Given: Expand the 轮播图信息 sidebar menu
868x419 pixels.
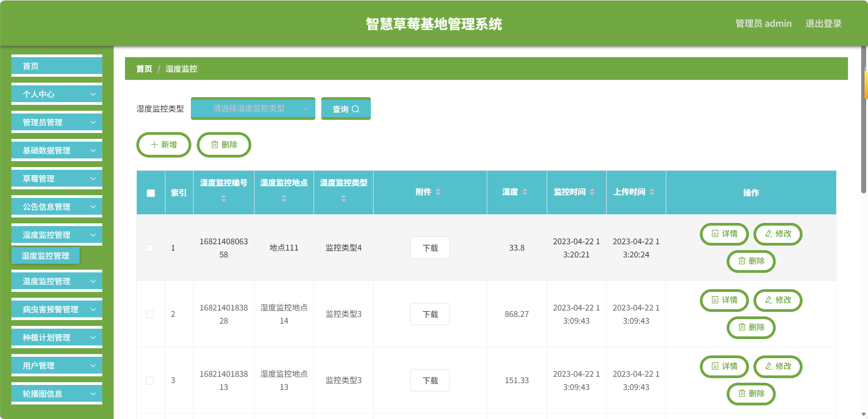Looking at the screenshot, I should (57, 394).
